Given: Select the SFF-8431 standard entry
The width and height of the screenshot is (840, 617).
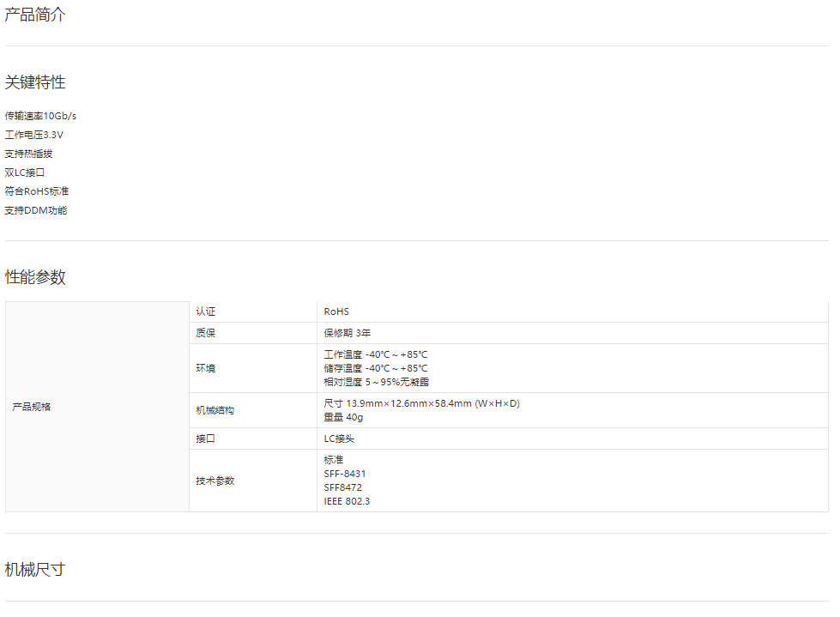Looking at the screenshot, I should 345,474.
